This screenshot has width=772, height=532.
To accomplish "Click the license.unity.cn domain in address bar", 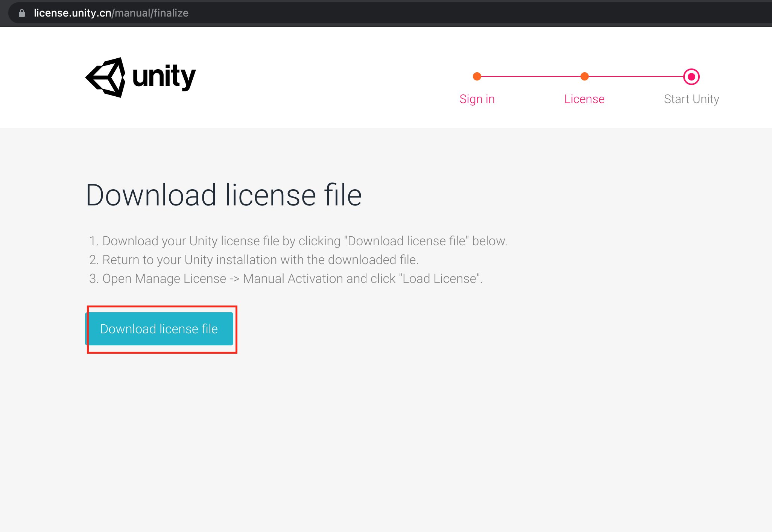I will pyautogui.click(x=72, y=13).
